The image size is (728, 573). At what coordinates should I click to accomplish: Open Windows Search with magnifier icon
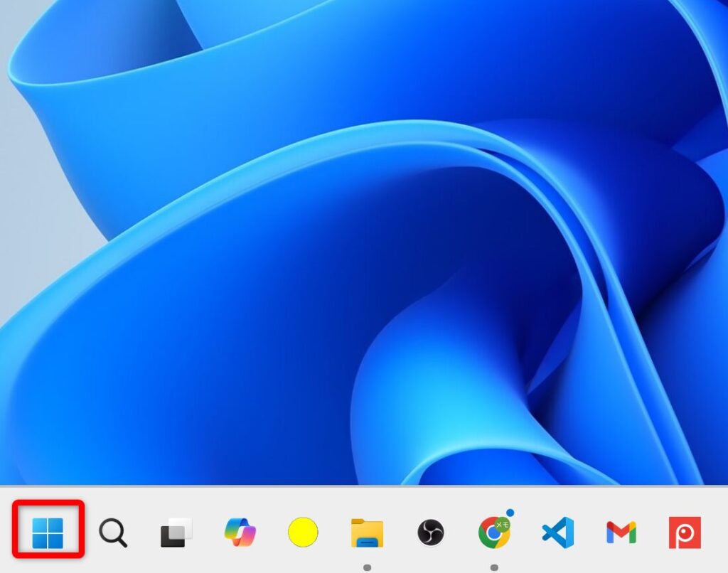point(112,532)
